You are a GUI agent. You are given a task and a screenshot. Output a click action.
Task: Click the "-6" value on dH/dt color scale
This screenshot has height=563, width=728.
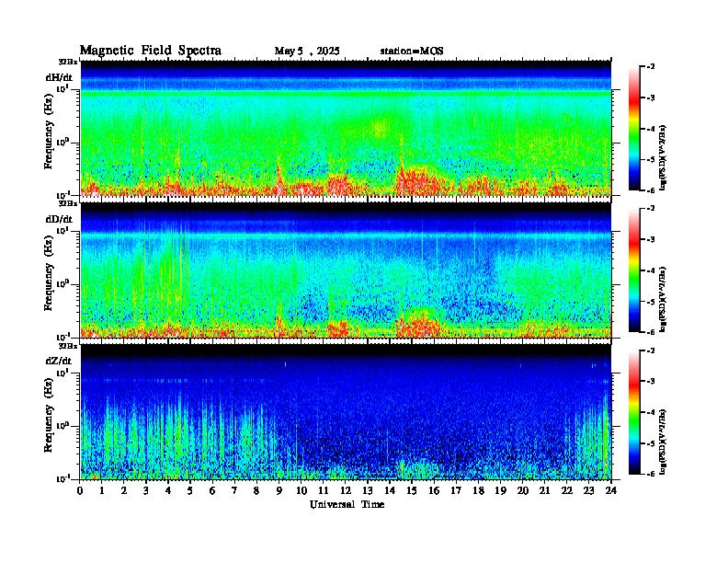point(651,190)
